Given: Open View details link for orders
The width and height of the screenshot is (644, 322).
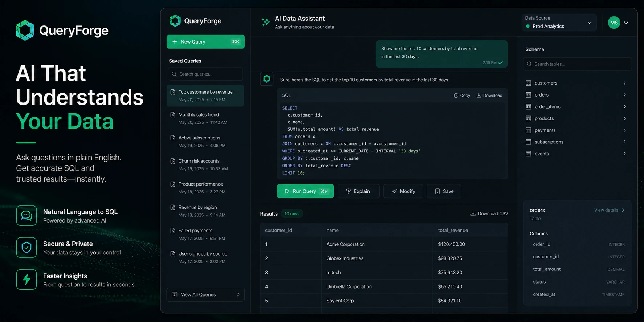Looking at the screenshot, I should tap(609, 210).
